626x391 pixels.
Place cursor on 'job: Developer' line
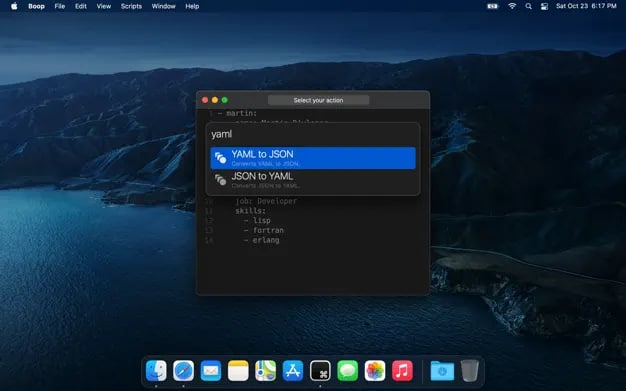(266, 201)
